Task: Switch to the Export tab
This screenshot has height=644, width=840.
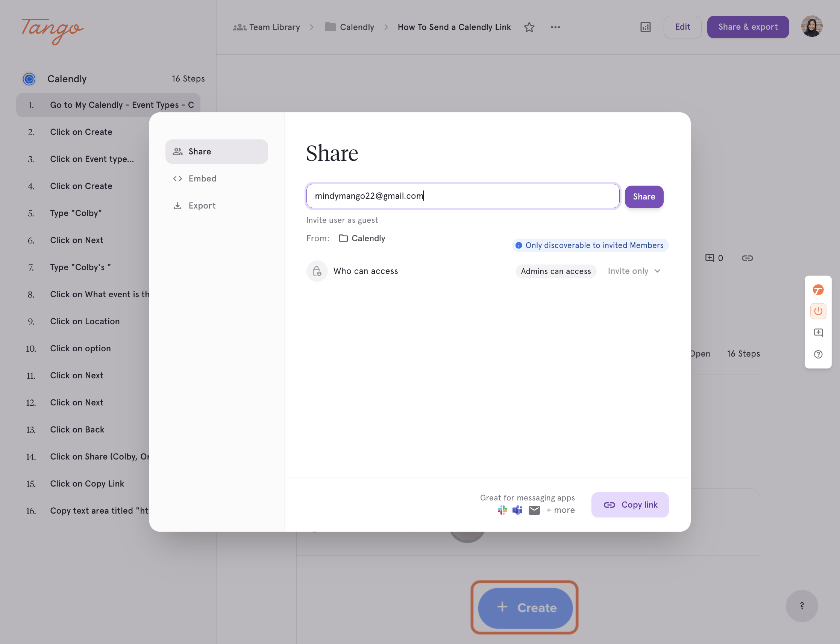Action: click(216, 206)
